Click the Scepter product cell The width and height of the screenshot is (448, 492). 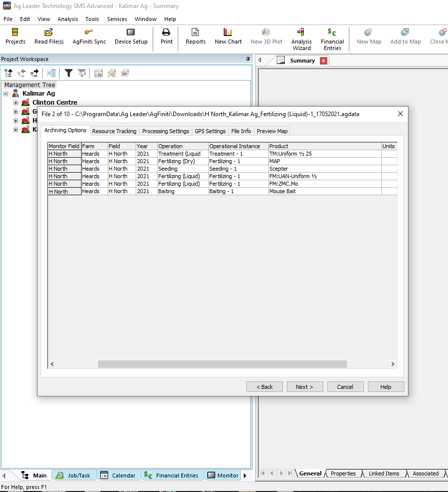pyautogui.click(x=325, y=169)
